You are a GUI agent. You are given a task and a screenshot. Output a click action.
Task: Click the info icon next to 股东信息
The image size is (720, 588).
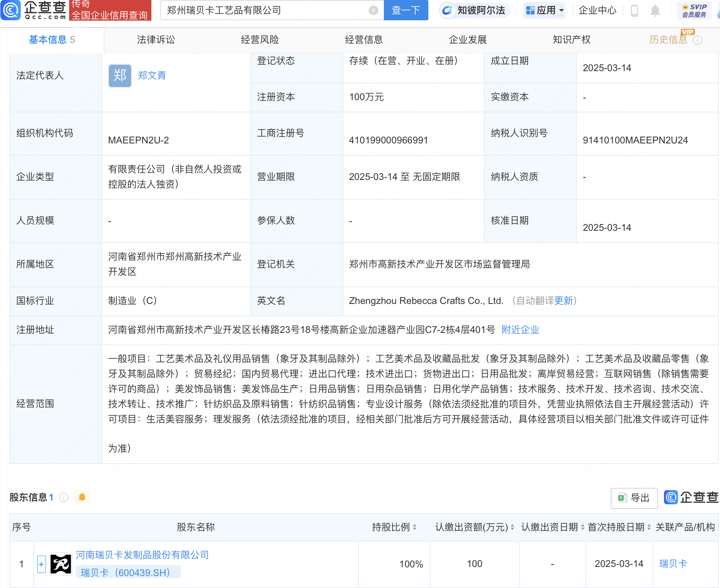[64, 497]
